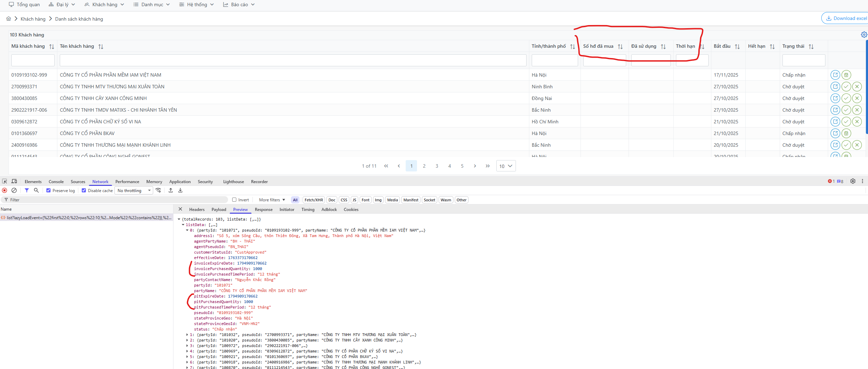Filter requests by Doc type
The image size is (868, 369).
(x=332, y=200)
